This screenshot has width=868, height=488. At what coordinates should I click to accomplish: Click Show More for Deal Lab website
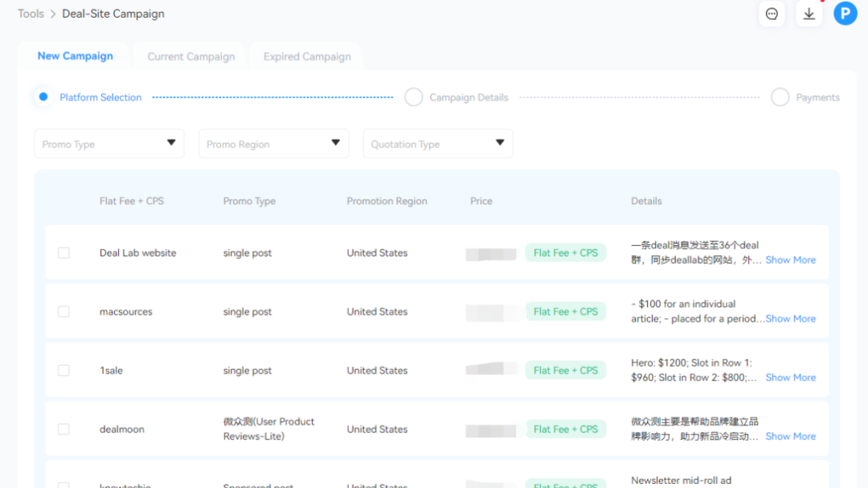[791, 260]
